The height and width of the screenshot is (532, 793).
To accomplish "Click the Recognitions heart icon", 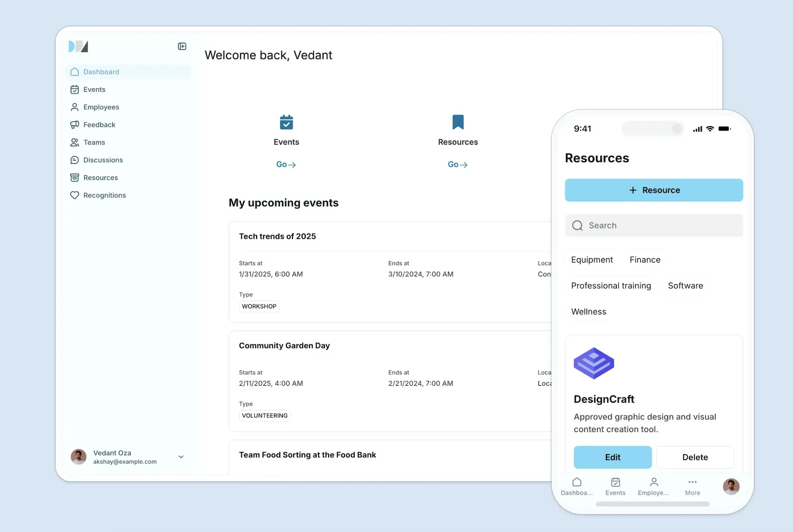I will pos(75,195).
